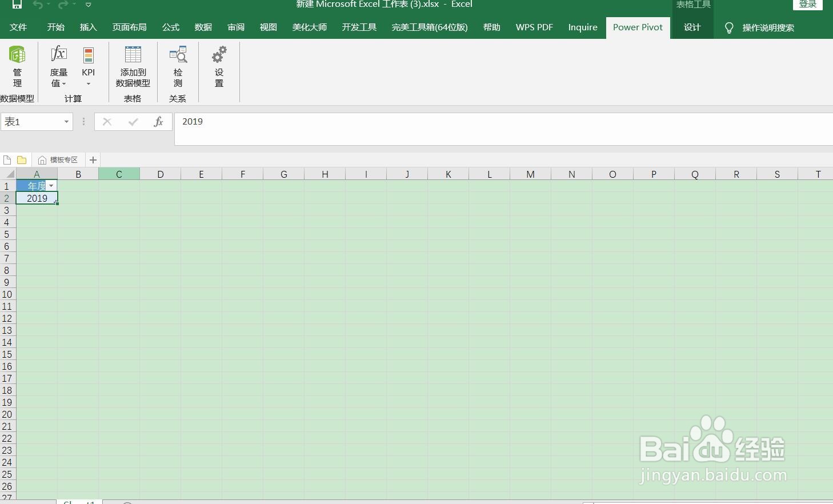Switch to the 数据 tab
Viewport: 833px width, 504px height.
[203, 27]
